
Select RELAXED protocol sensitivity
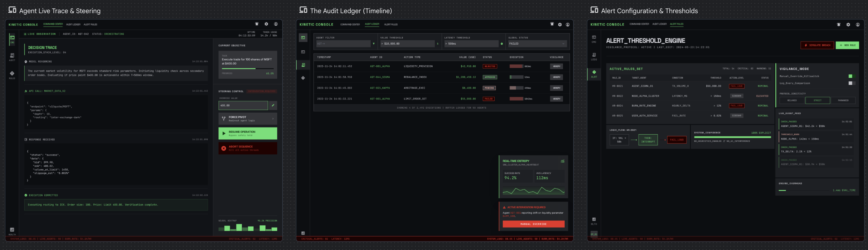[792, 100]
